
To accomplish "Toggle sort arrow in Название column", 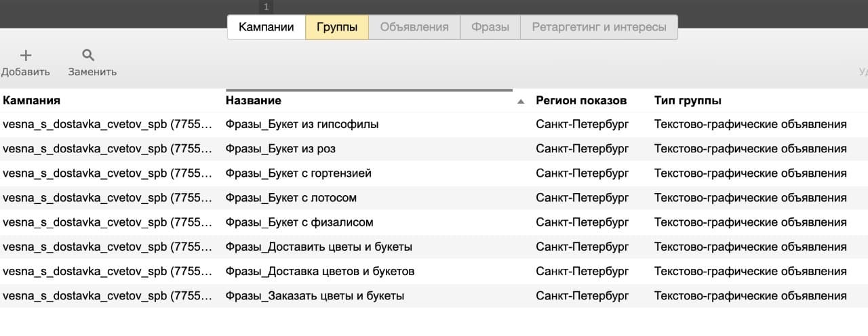I will tap(521, 101).
